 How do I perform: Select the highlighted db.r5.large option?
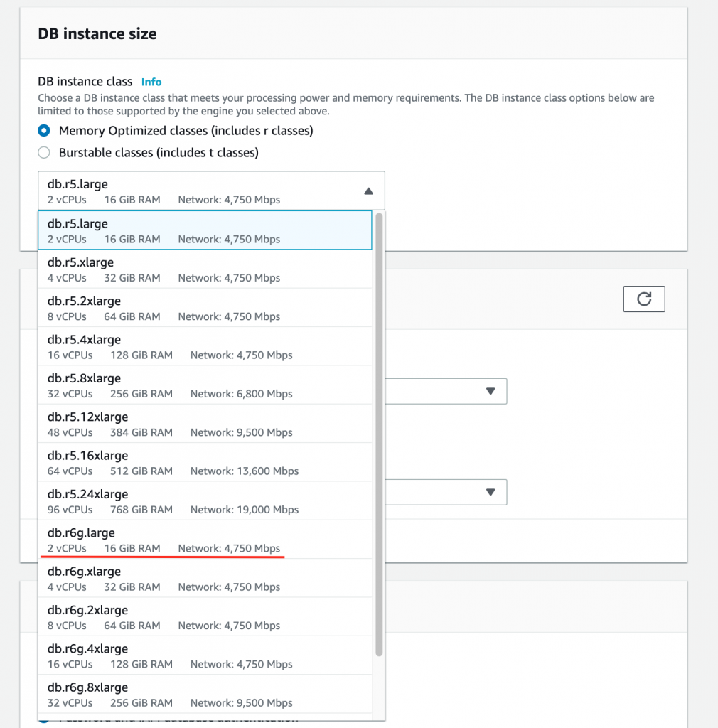pos(206,230)
